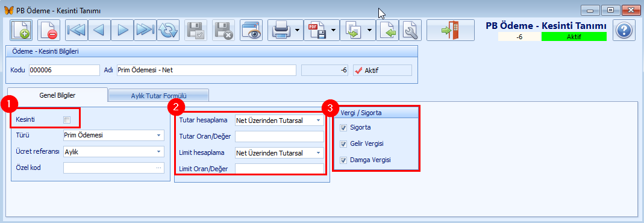Open help with the question mark icon
The width and height of the screenshot is (644, 223).
624,31
